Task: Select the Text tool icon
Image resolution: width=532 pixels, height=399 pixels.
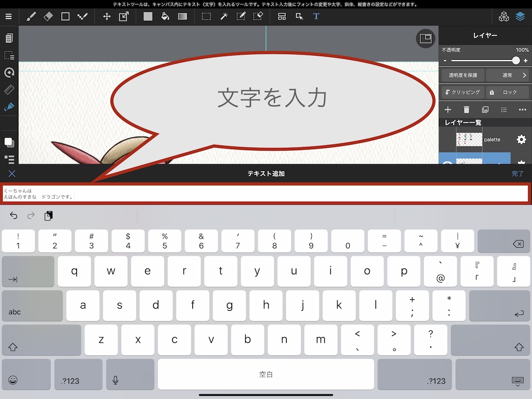Action: (316, 17)
